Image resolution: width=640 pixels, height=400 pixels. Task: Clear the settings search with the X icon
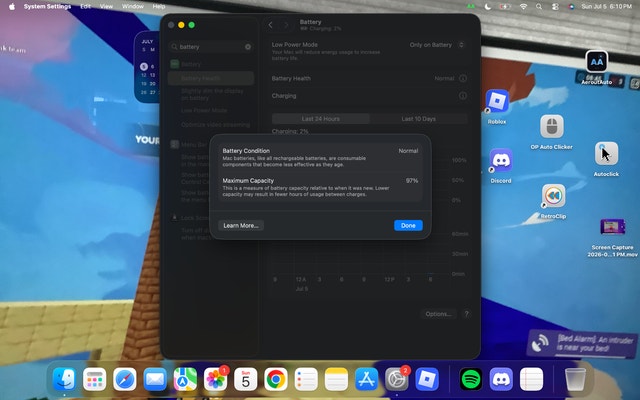tap(248, 47)
